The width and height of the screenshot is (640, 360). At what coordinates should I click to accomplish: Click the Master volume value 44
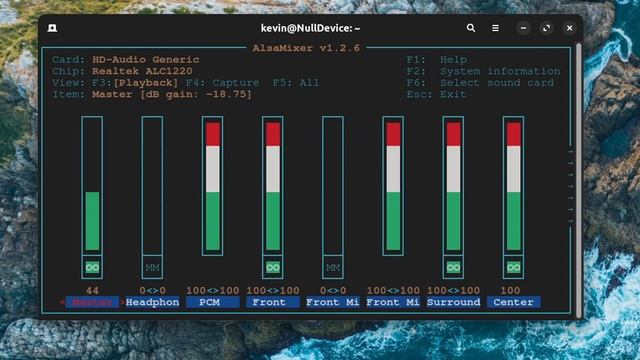92,290
